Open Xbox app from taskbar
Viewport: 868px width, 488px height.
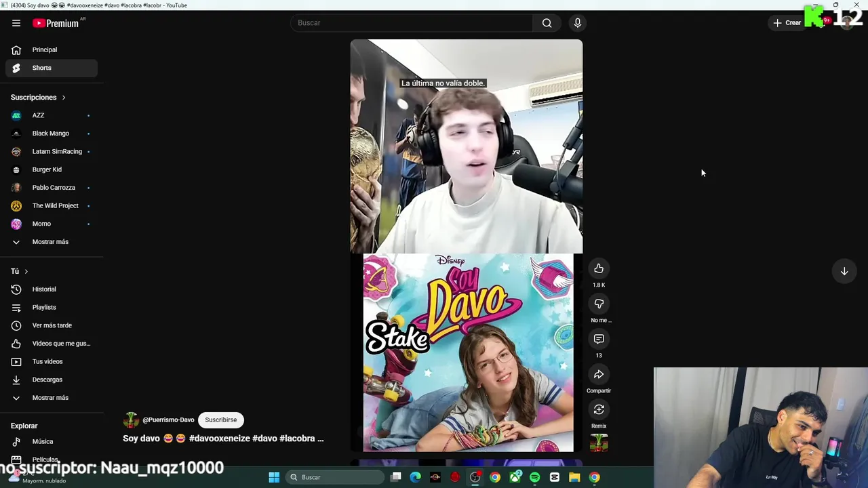(515, 477)
